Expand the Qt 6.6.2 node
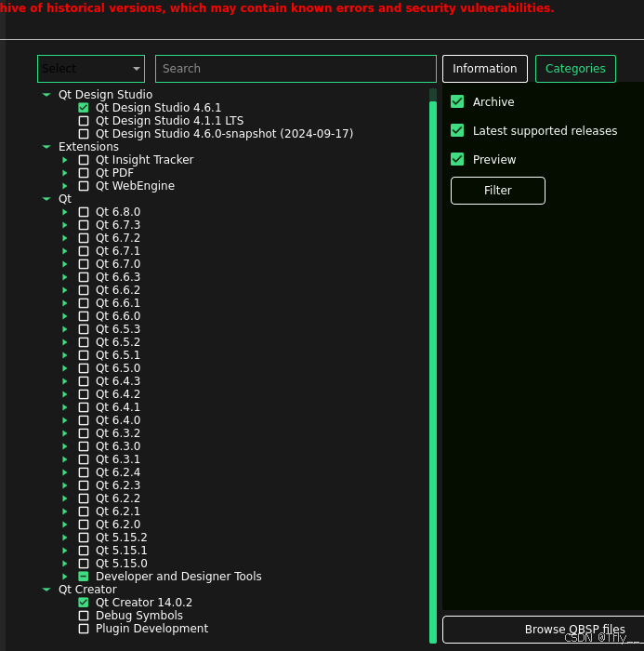Screen dimensions: 644x651 65,290
